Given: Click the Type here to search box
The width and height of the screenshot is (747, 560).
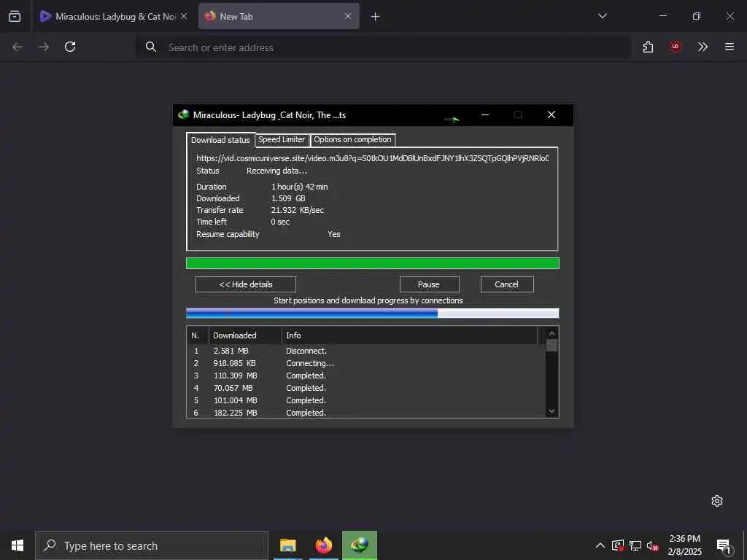Looking at the screenshot, I should coord(152,545).
